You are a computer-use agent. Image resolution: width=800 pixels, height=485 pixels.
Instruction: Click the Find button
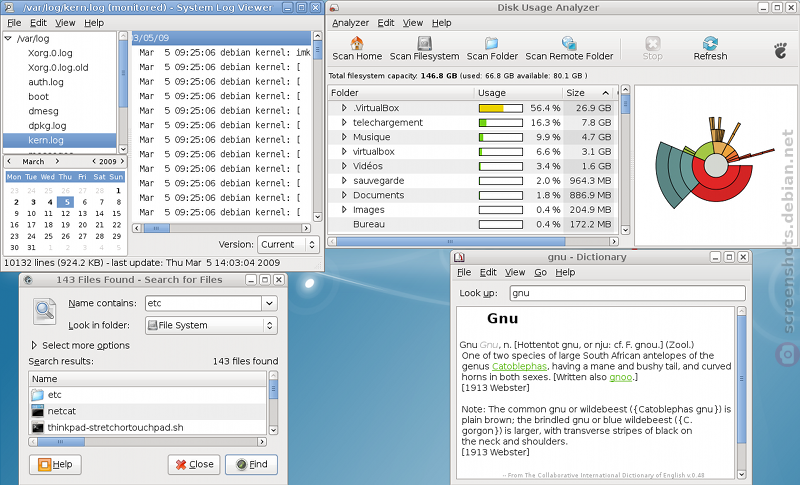pyautogui.click(x=252, y=464)
